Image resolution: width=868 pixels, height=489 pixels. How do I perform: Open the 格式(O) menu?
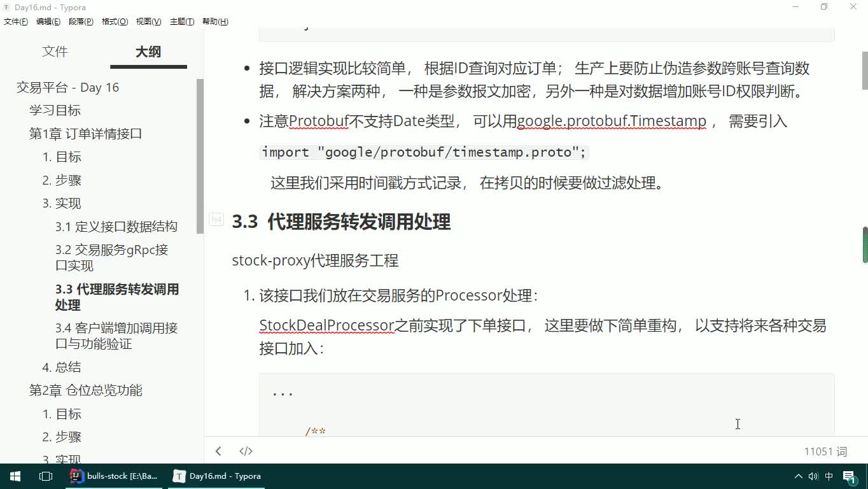tap(115, 22)
